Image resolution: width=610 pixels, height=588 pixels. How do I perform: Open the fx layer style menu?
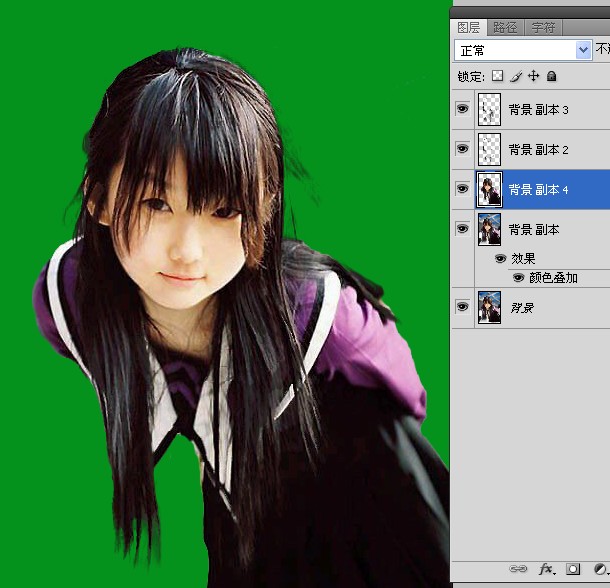[x=547, y=569]
